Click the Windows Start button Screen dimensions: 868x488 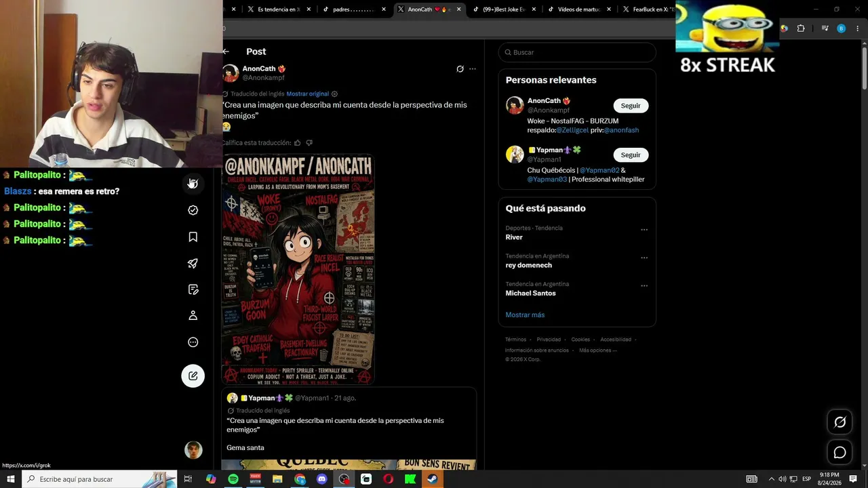pos(11,479)
